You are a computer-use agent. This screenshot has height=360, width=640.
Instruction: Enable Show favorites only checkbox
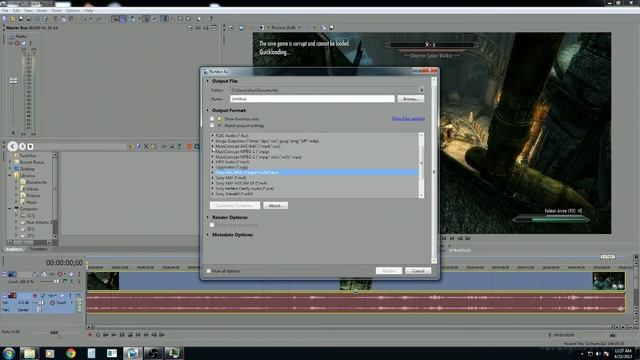tap(212, 119)
